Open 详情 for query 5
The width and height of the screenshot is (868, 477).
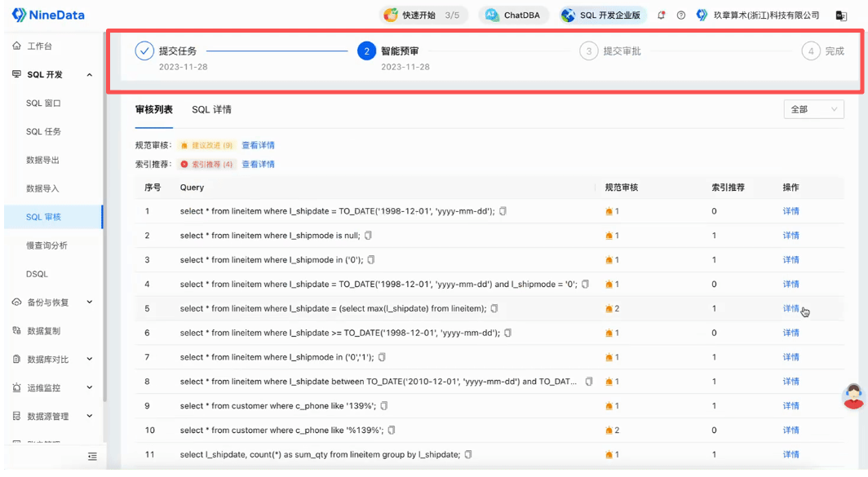(x=791, y=308)
